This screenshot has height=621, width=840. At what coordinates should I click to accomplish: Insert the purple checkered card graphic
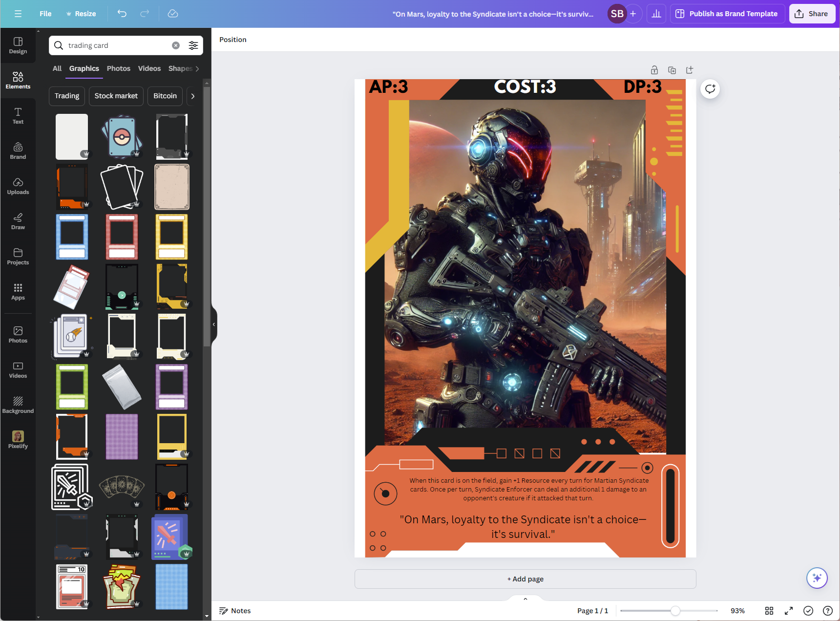tap(122, 437)
